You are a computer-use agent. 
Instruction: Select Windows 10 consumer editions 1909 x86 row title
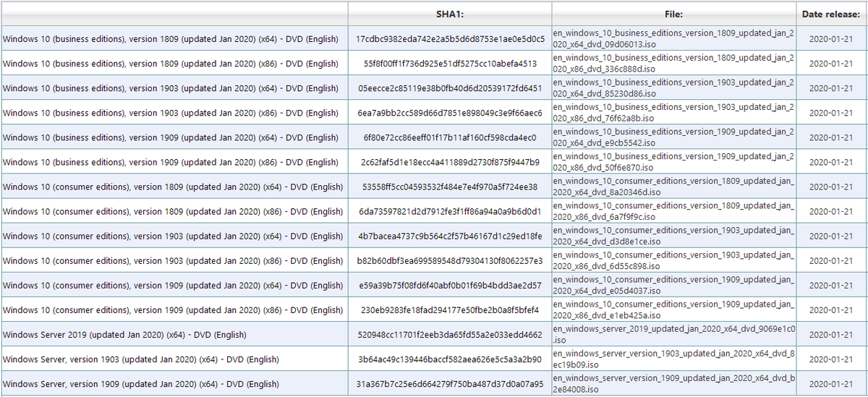coord(173,310)
